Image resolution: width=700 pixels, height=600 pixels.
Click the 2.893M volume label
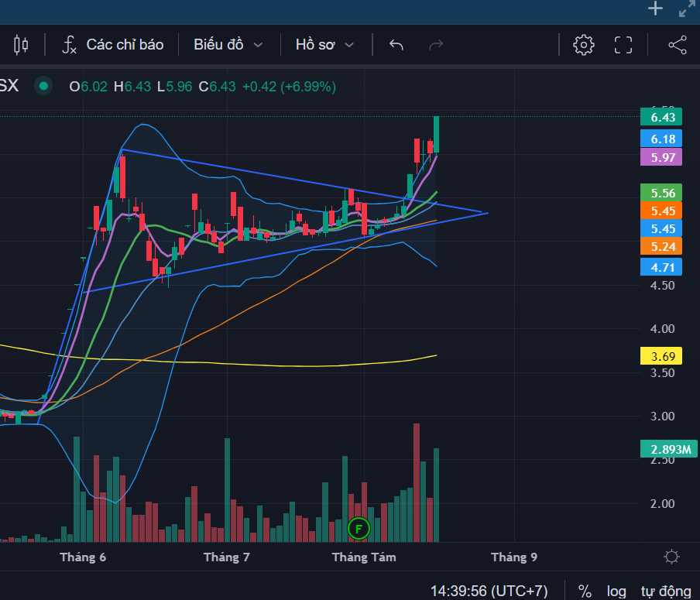pos(669,449)
